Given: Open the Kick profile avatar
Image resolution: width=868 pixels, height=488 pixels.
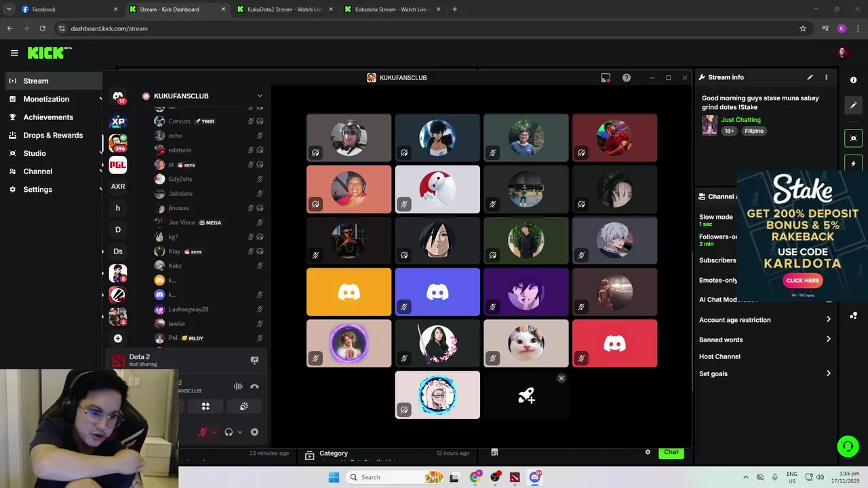Looking at the screenshot, I should (x=843, y=53).
